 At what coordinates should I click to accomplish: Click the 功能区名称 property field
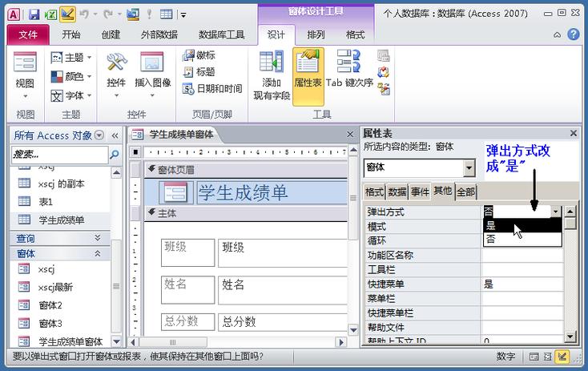[522, 256]
